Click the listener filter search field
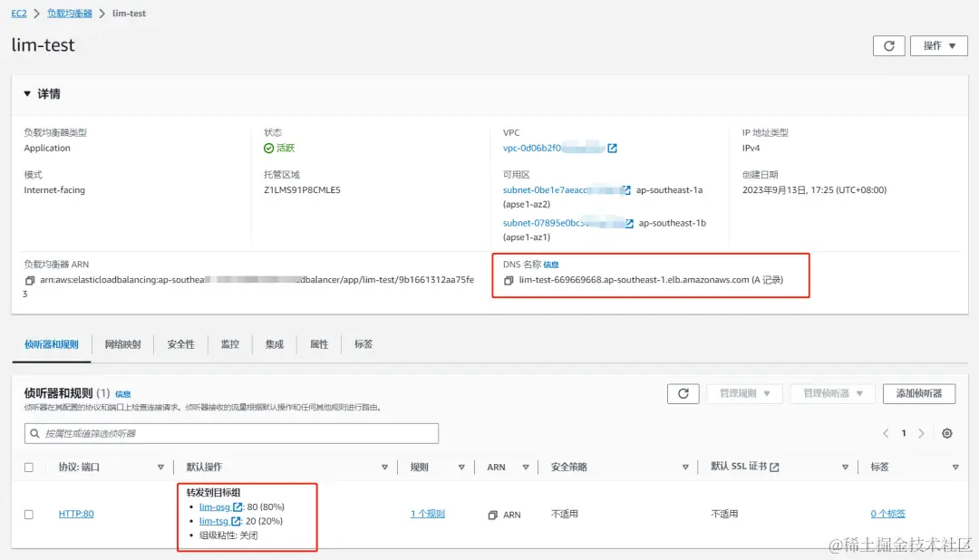 [232, 433]
